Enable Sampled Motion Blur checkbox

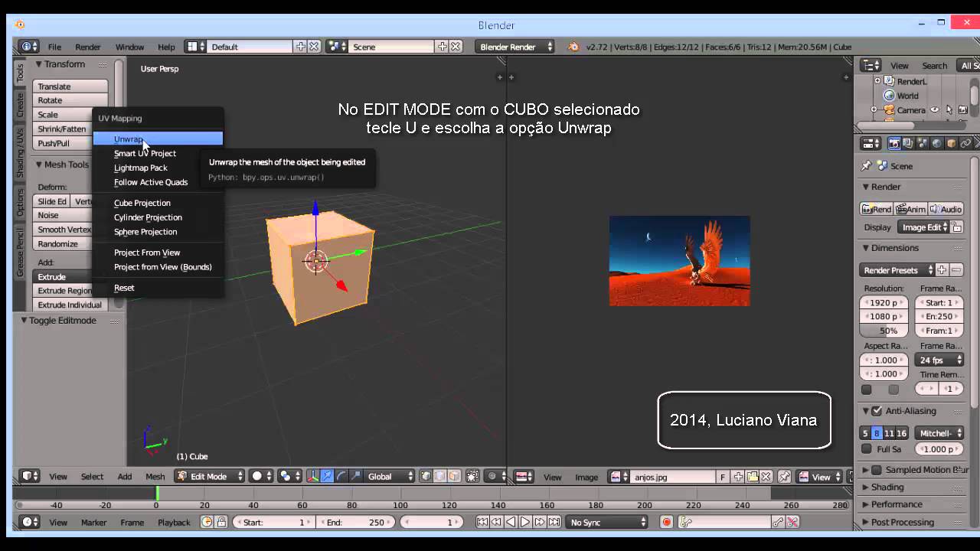point(877,470)
